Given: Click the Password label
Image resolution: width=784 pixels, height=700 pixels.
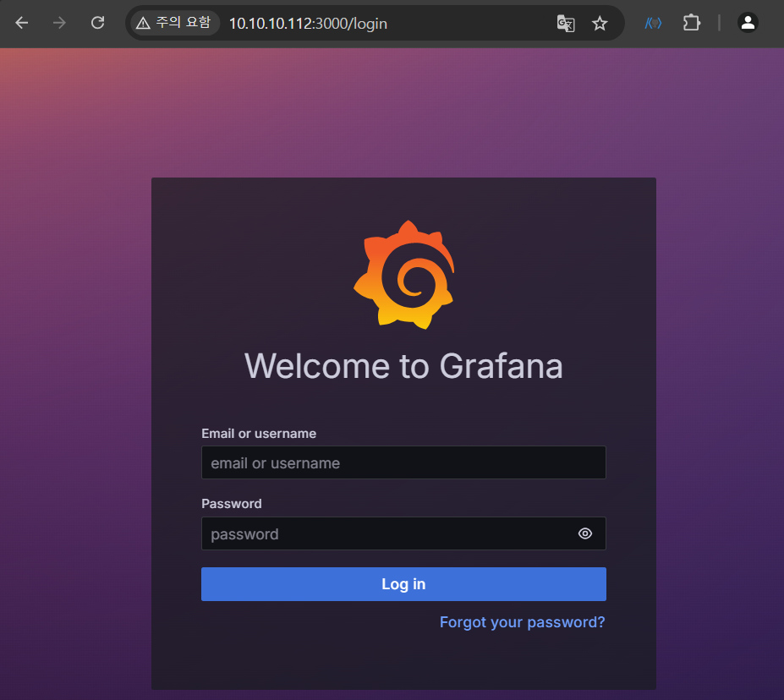Looking at the screenshot, I should tap(232, 504).
